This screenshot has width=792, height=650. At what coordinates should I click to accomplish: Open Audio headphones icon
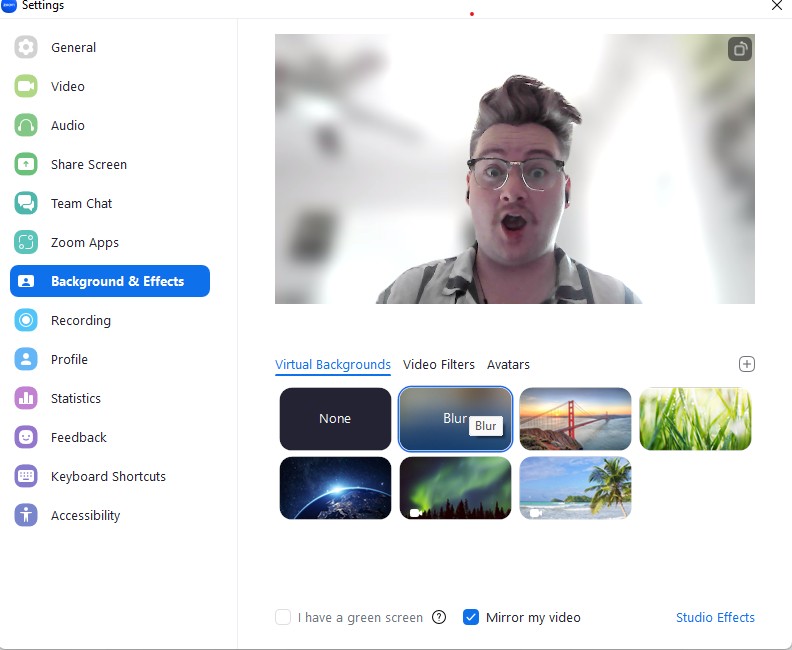tap(26, 125)
